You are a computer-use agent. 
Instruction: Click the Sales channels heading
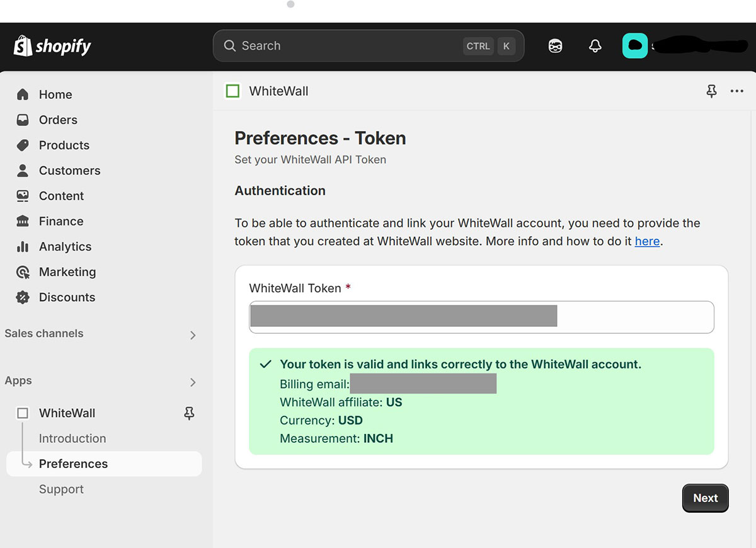pos(44,333)
